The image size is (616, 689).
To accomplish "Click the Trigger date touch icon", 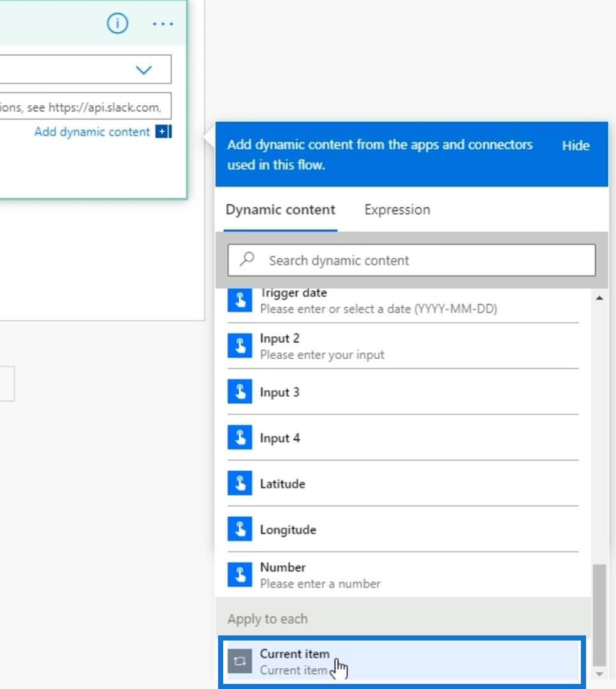I will [240, 300].
